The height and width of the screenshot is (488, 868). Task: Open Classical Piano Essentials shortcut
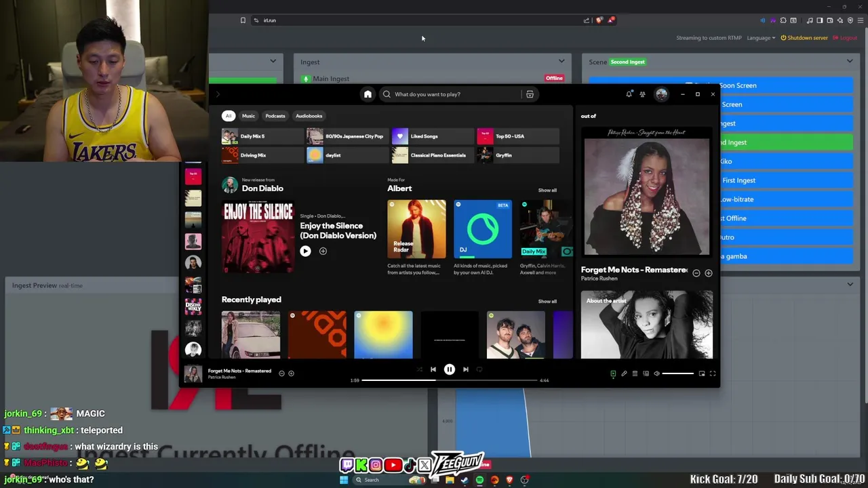(432, 155)
